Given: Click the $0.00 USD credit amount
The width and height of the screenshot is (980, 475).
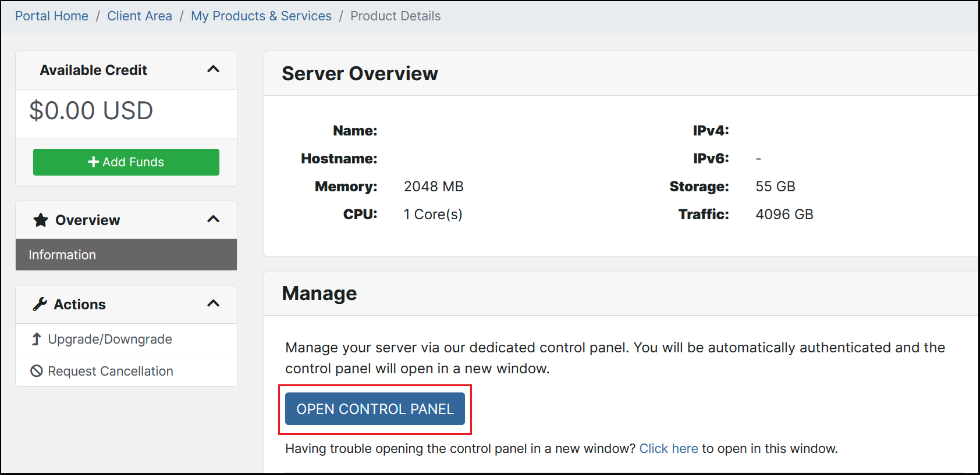Looking at the screenshot, I should tap(91, 110).
